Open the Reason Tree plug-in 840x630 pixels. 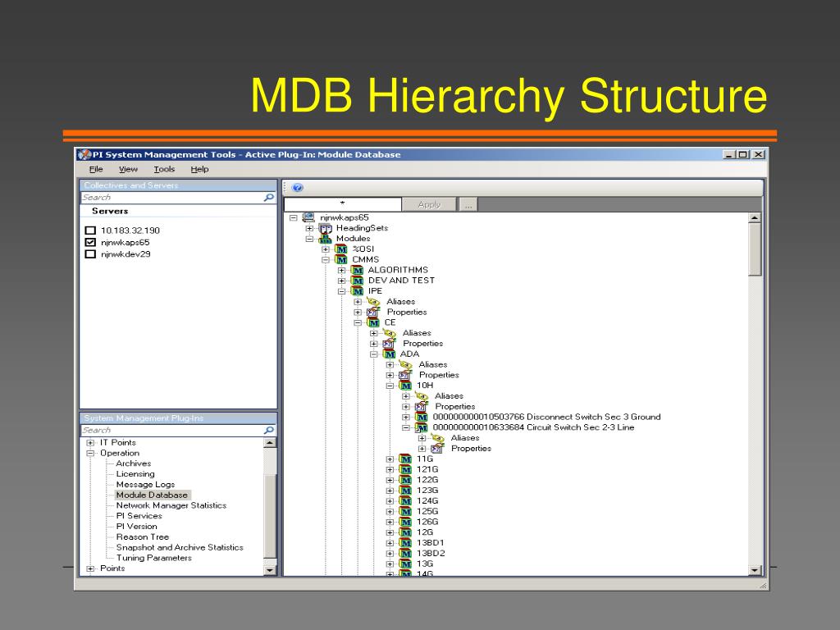tap(142, 536)
